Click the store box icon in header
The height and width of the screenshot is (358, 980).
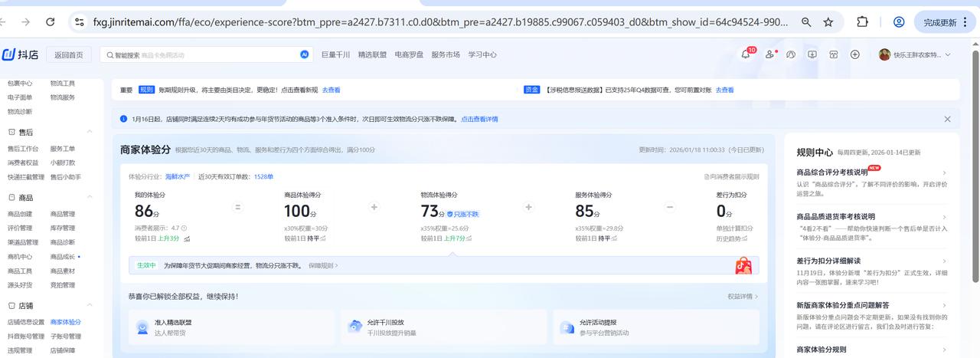[834, 54]
